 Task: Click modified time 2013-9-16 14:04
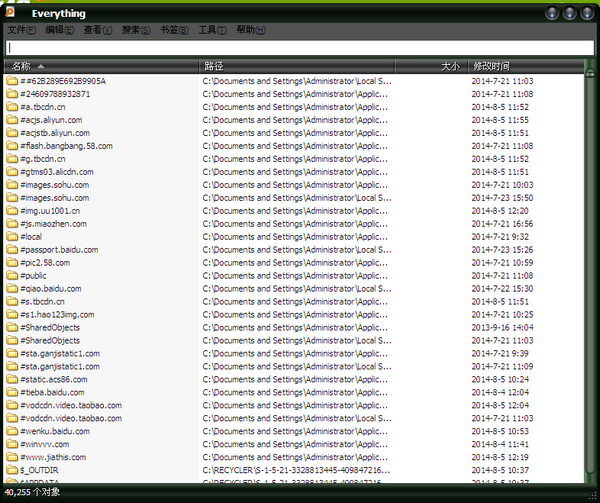coord(502,328)
